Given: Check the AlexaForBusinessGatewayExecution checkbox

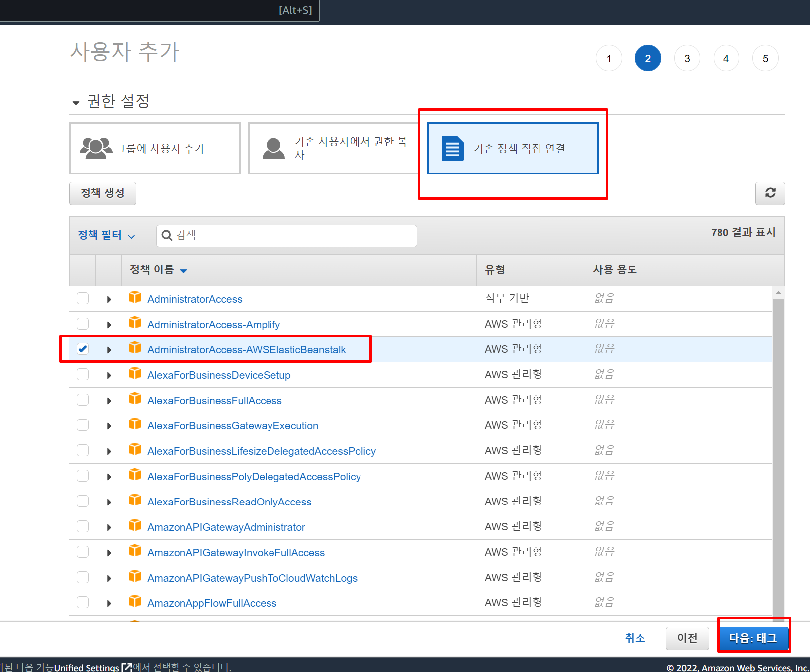Looking at the screenshot, I should [x=83, y=425].
